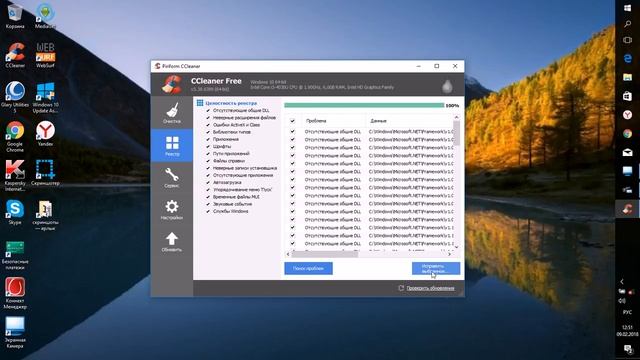Image resolution: width=640 pixels, height=360 pixels.
Task: Select the Целостность реестра heading
Action: (x=231, y=103)
